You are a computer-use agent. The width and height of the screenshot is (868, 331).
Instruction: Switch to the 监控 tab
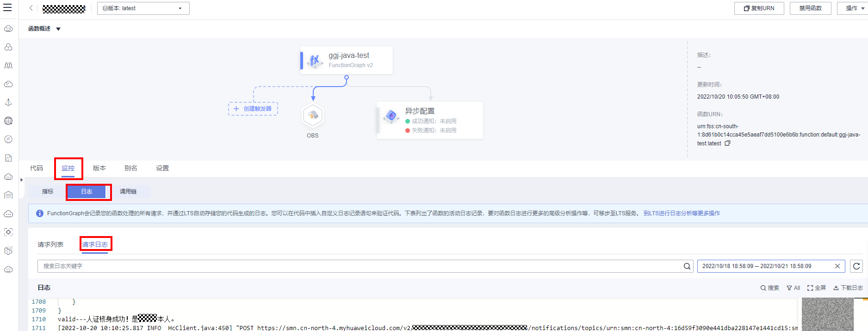pos(68,168)
